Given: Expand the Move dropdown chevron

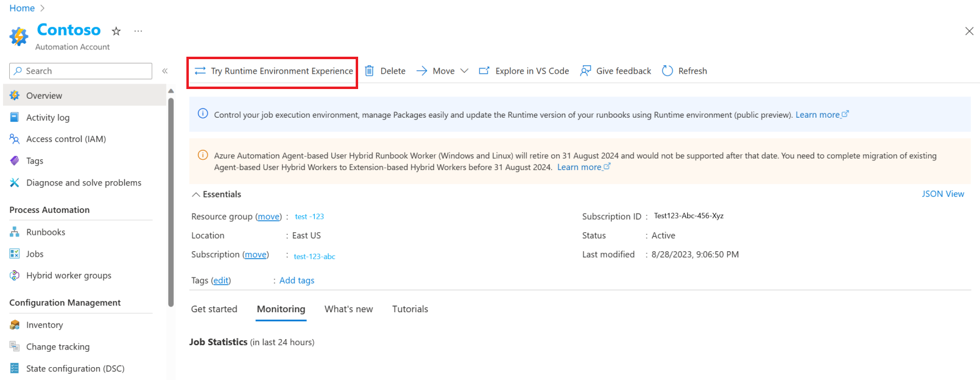Looking at the screenshot, I should 464,71.
